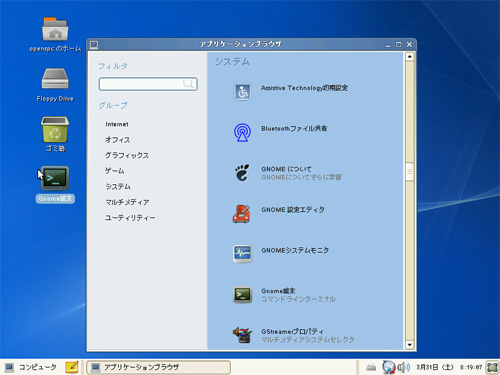The width and height of the screenshot is (500, 375).
Task: Click the scrollbar up arrow
Action: pos(410,56)
